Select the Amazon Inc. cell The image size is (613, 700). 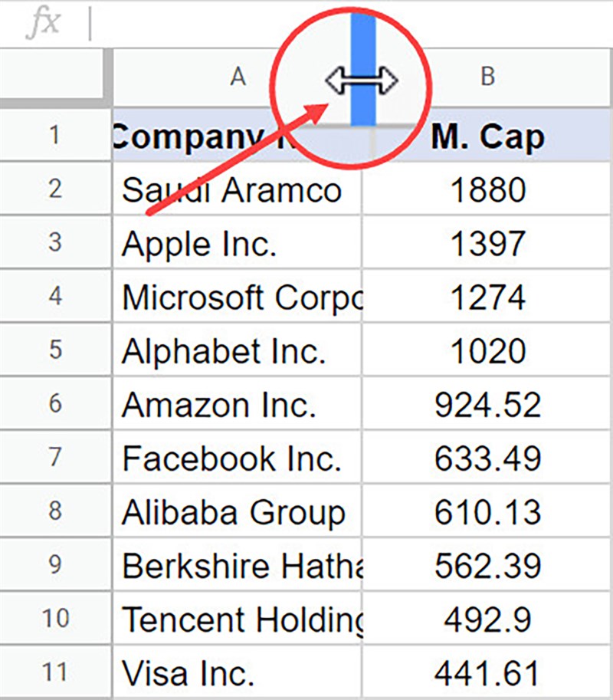click(x=238, y=404)
